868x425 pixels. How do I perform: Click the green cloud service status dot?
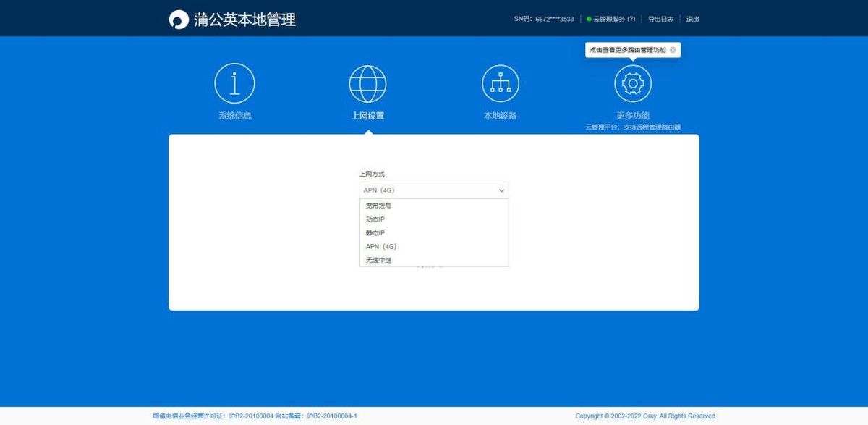(589, 20)
